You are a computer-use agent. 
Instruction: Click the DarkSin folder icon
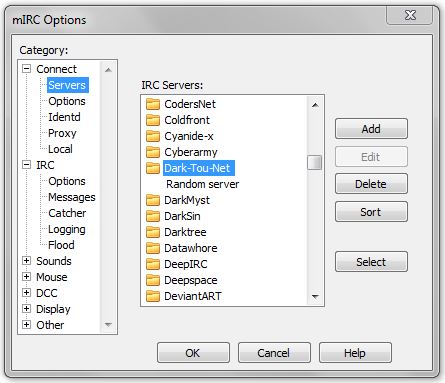pos(153,216)
